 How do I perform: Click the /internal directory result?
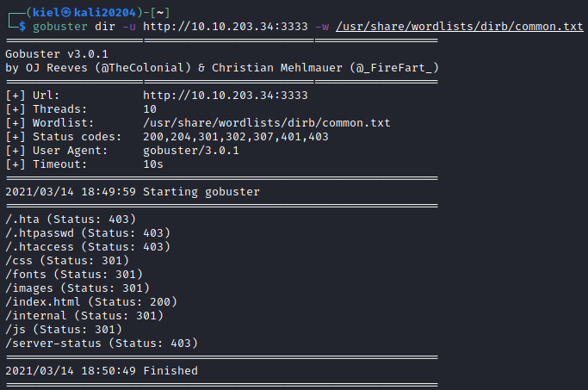pos(84,315)
